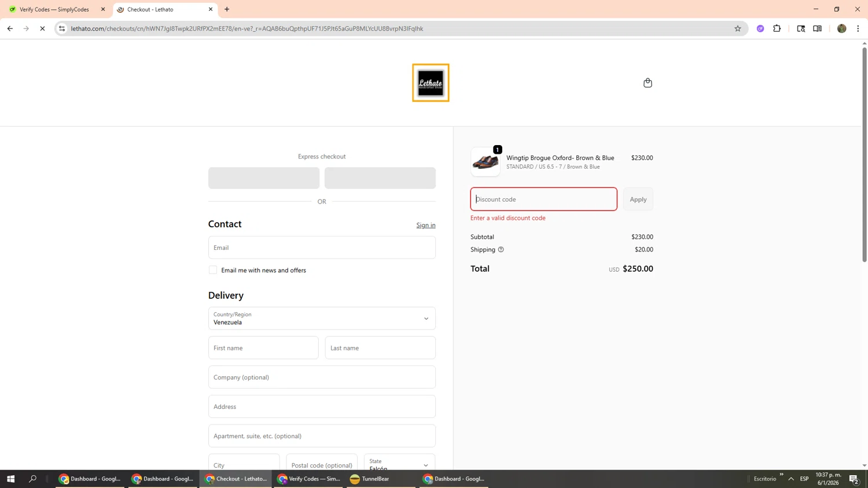Bookmark this page with the star icon
Screen dimensions: 868x488
(x=737, y=28)
